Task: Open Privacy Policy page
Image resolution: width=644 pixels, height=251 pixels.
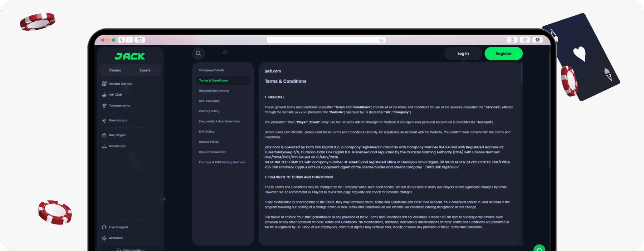Action: [x=209, y=111]
